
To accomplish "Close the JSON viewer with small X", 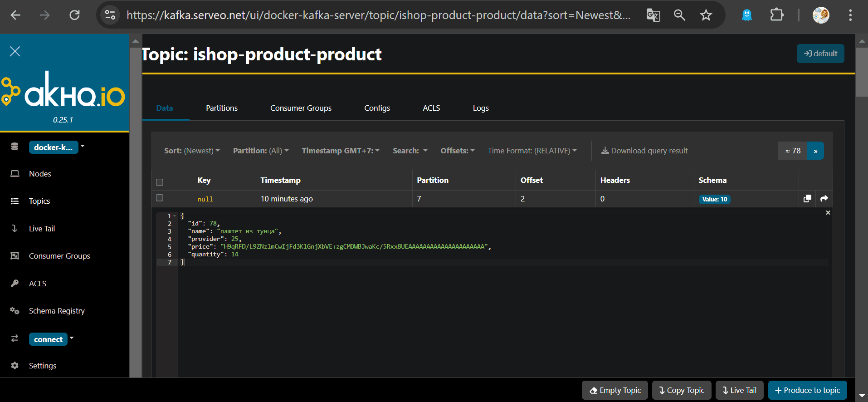I will click(x=828, y=213).
